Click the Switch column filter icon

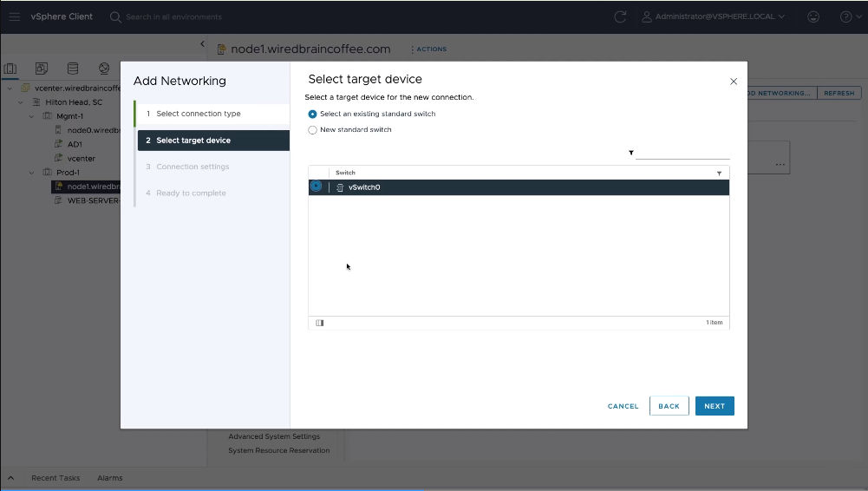click(x=719, y=173)
